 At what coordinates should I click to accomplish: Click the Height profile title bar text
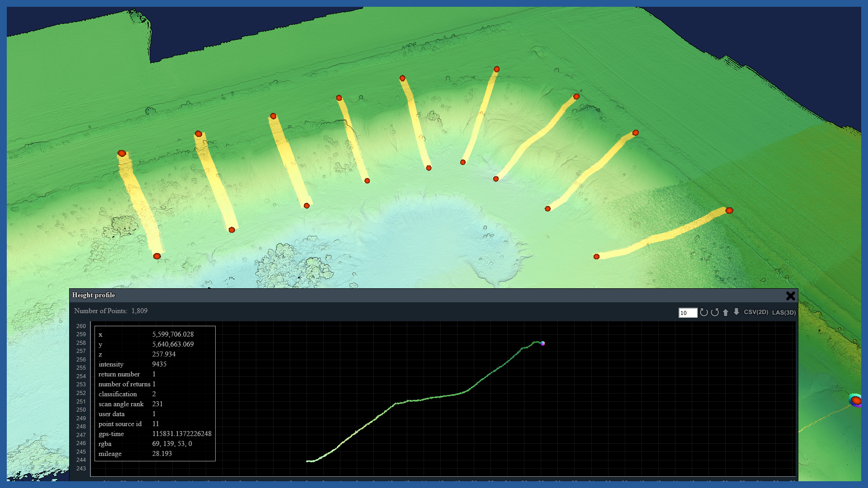point(94,295)
